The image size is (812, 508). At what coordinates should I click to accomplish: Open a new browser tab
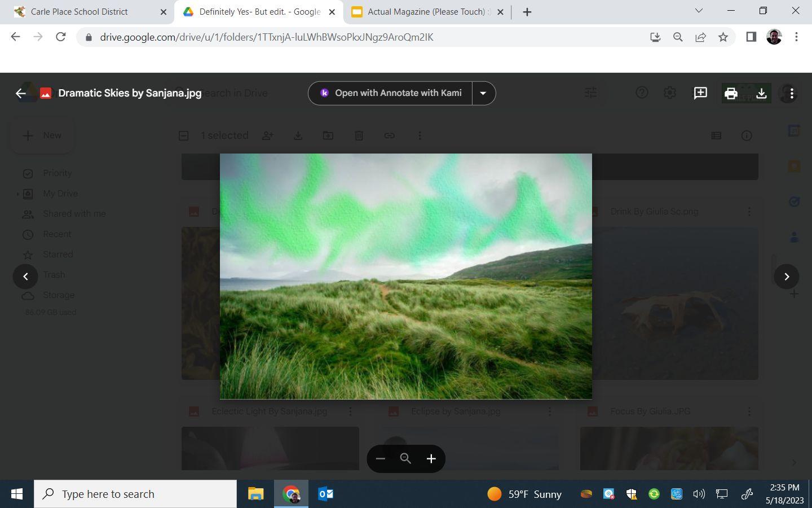pos(527,12)
